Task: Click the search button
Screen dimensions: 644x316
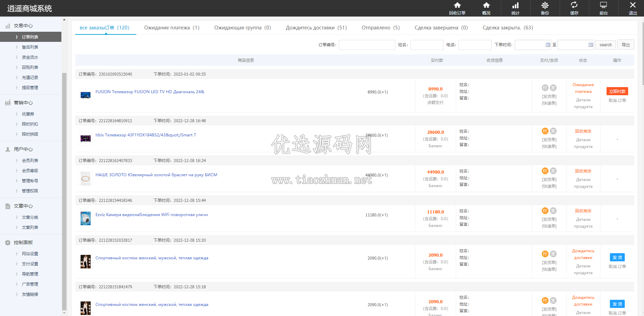Action: pyautogui.click(x=606, y=45)
